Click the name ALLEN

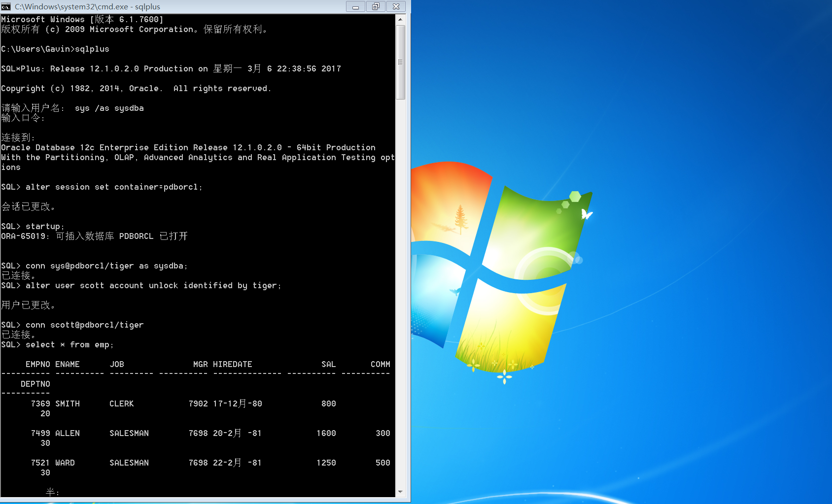pyautogui.click(x=68, y=433)
